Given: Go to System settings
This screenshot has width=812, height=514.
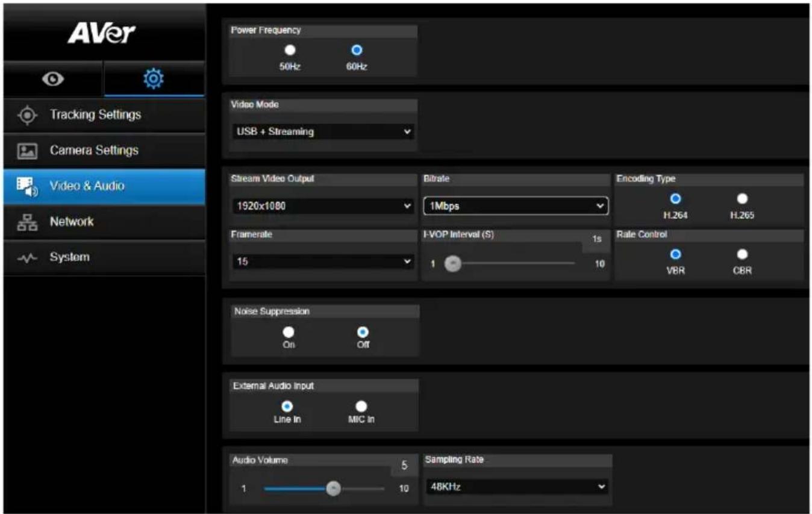Looking at the screenshot, I should [x=104, y=257].
